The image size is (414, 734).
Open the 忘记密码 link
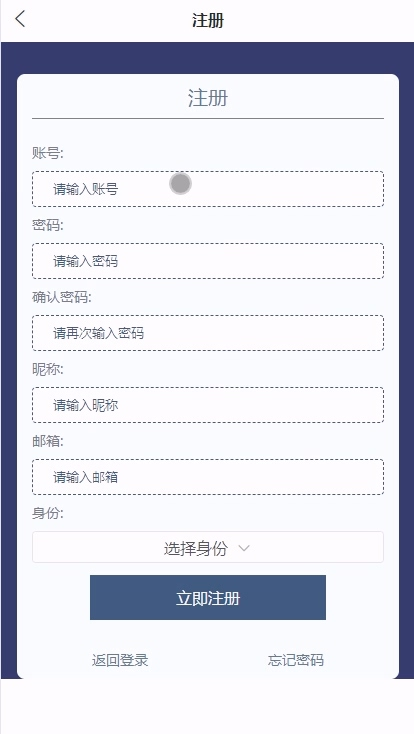click(x=296, y=660)
